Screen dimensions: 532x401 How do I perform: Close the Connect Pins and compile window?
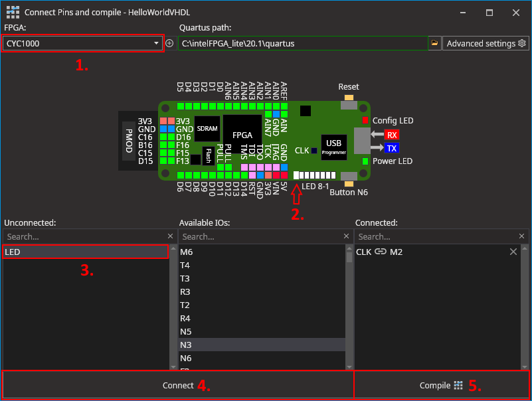point(515,13)
